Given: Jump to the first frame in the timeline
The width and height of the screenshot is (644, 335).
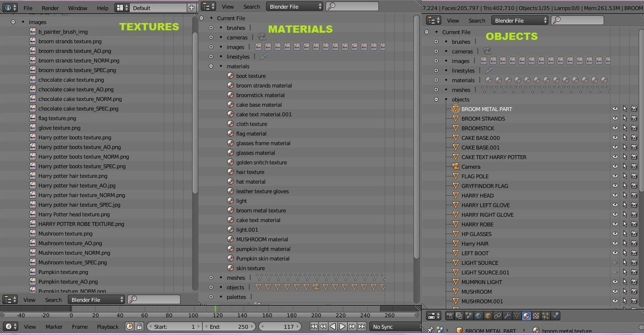Looking at the screenshot, I should (x=314, y=326).
